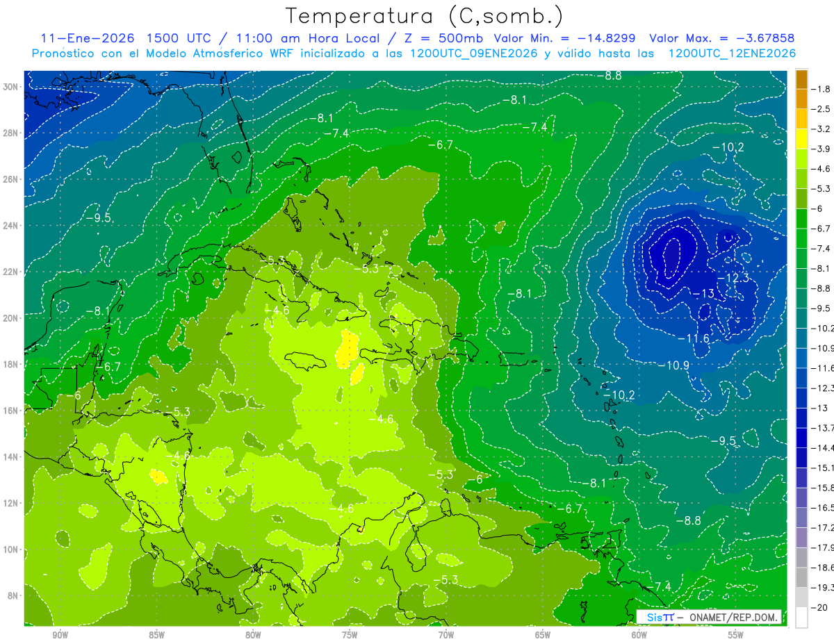
Task: Pick the brown-orange swatch above -1.8 in the legend
Action: click(x=801, y=79)
